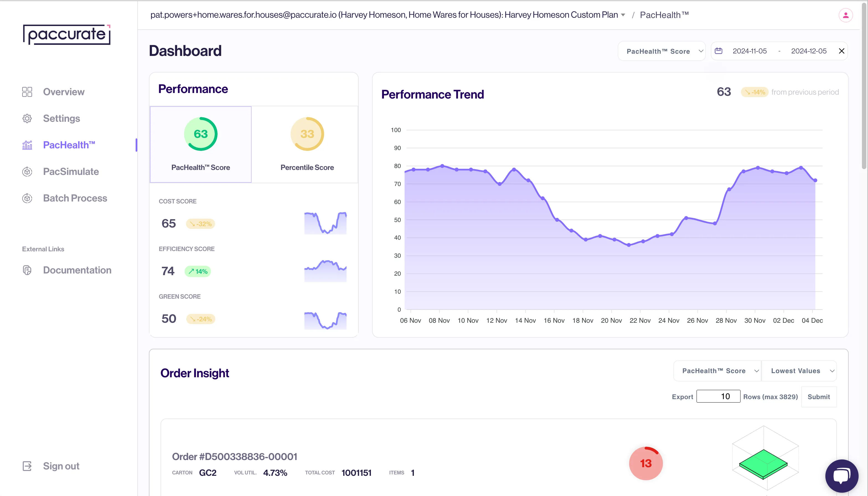Image resolution: width=868 pixels, height=496 pixels.
Task: Click the PacSimulate cube icon
Action: 27,172
